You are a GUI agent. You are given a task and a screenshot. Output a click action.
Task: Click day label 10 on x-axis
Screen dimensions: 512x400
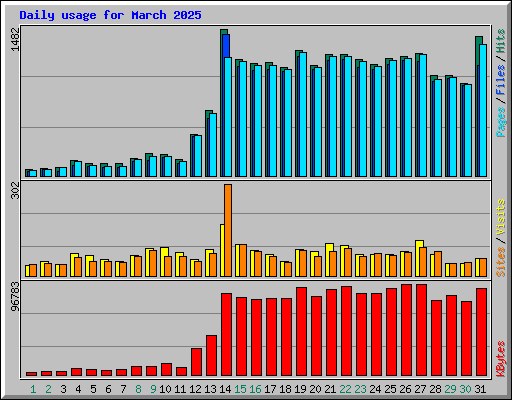[165, 389]
